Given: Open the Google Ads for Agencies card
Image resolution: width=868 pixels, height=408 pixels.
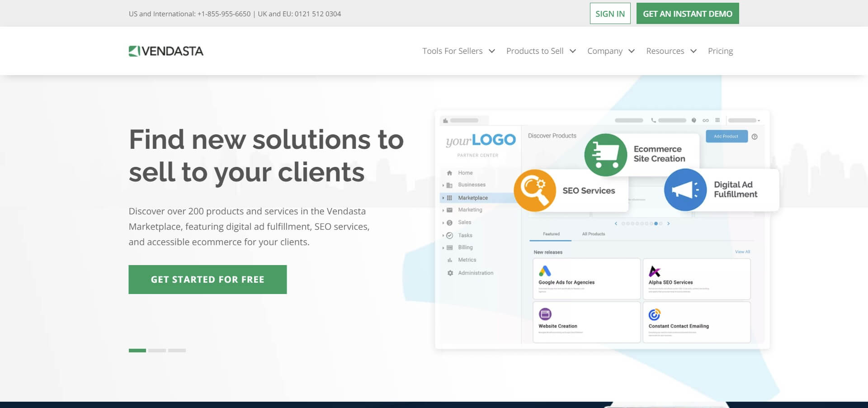Looking at the screenshot, I should click(586, 279).
